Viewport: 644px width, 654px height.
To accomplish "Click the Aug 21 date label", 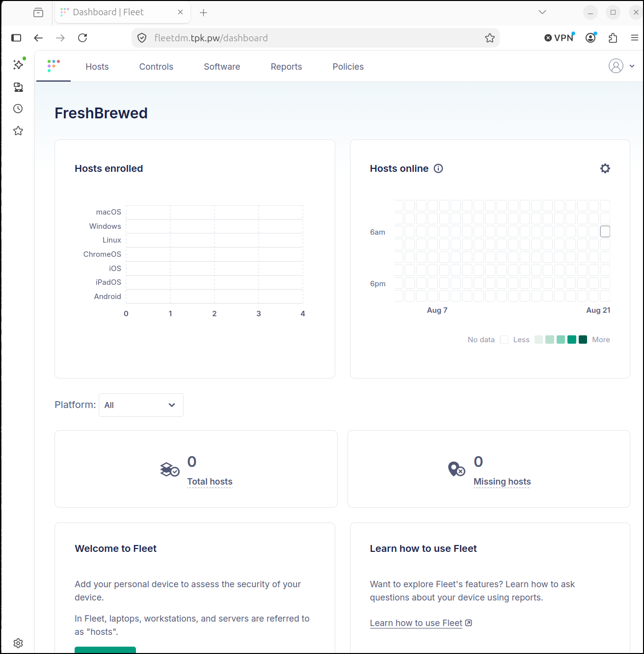I will (x=598, y=310).
